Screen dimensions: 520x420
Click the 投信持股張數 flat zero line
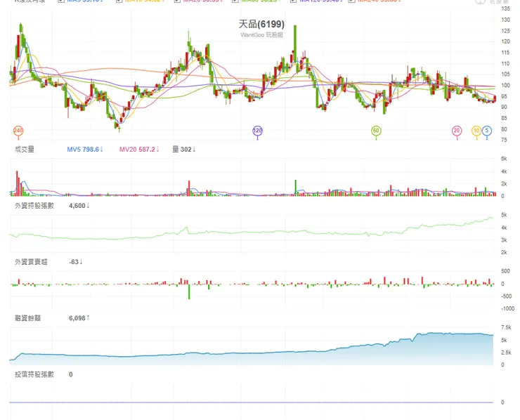click(251, 402)
